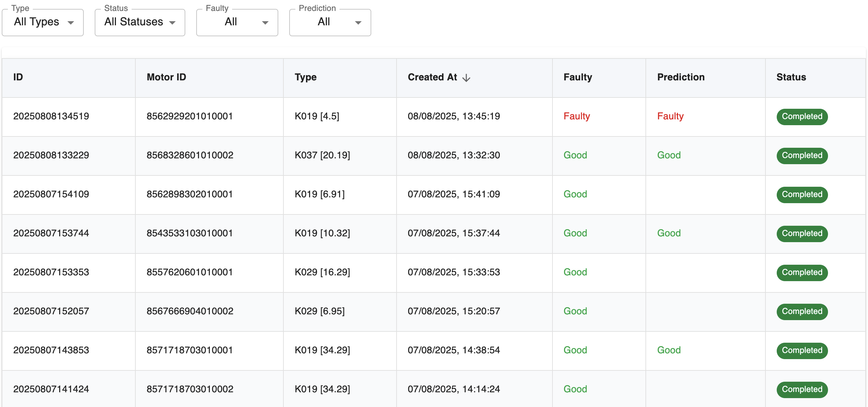Click the ID column header
This screenshot has height=407, width=868.
coord(18,77)
